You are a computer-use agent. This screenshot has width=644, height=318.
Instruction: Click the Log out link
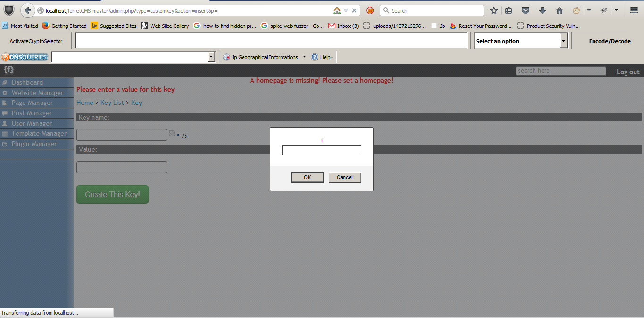628,72
